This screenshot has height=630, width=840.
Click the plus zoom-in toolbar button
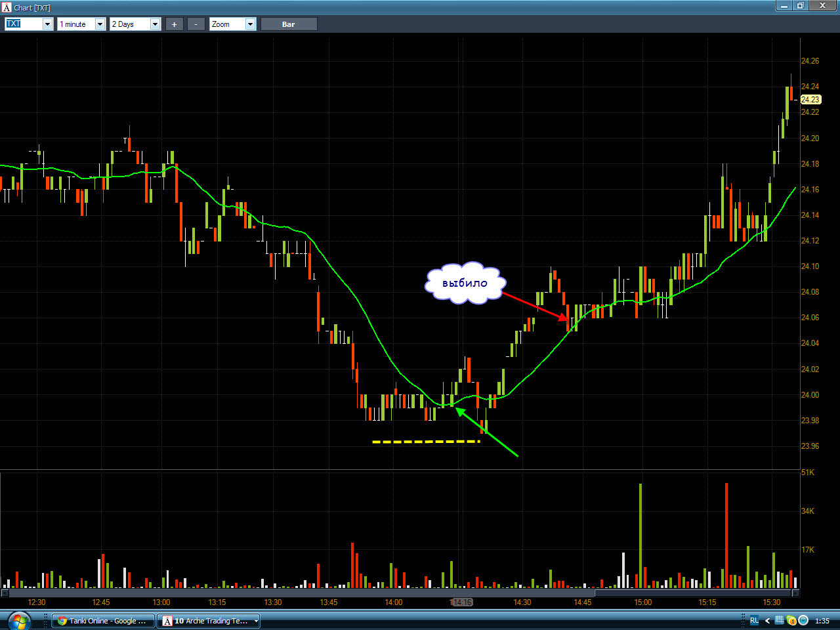(174, 24)
